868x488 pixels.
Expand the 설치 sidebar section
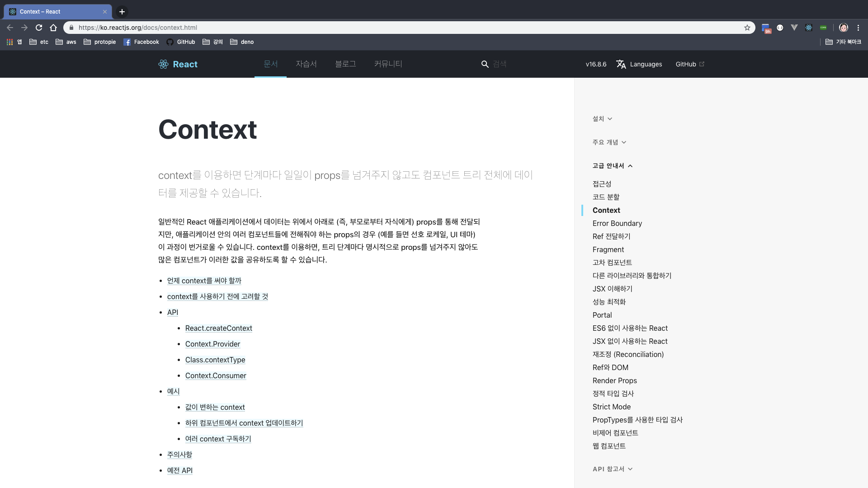click(x=602, y=119)
